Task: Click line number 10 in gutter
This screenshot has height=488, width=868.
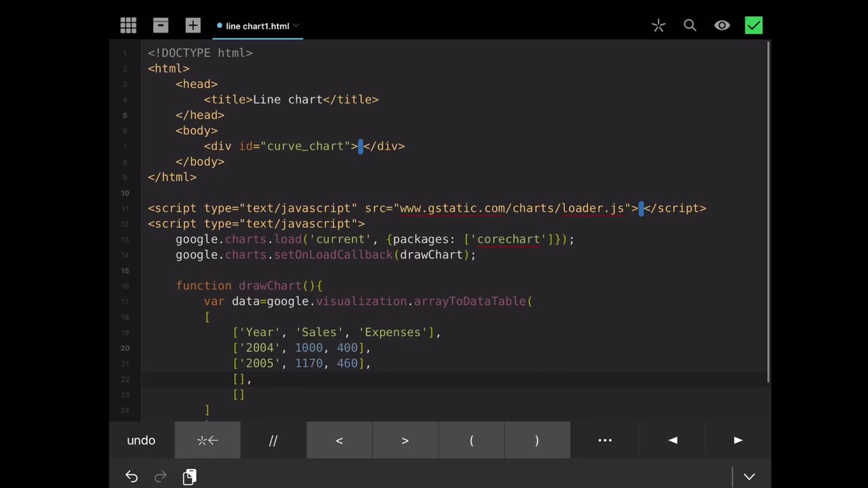Action: click(x=125, y=193)
